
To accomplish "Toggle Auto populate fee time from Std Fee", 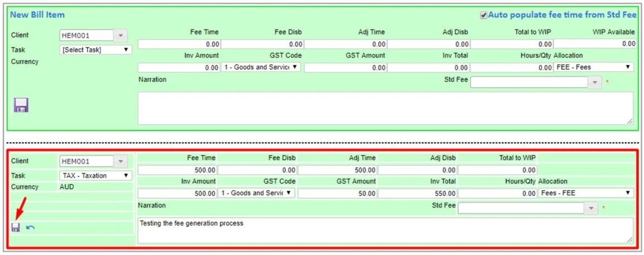I will tap(484, 15).
